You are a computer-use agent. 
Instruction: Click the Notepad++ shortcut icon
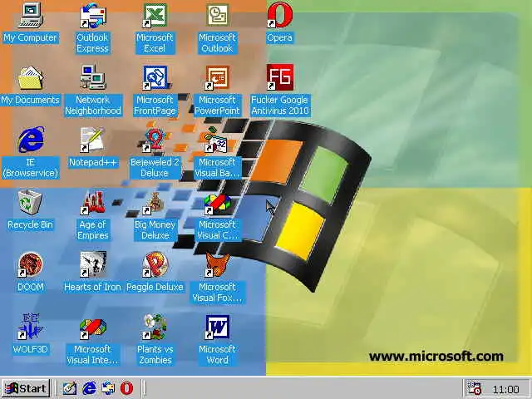[x=92, y=140]
